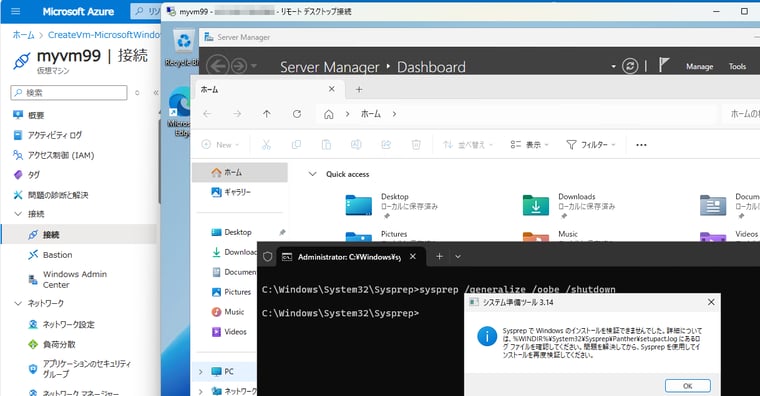Collapse the Quick access group
Screen dimensions: 760x396
coord(313,174)
